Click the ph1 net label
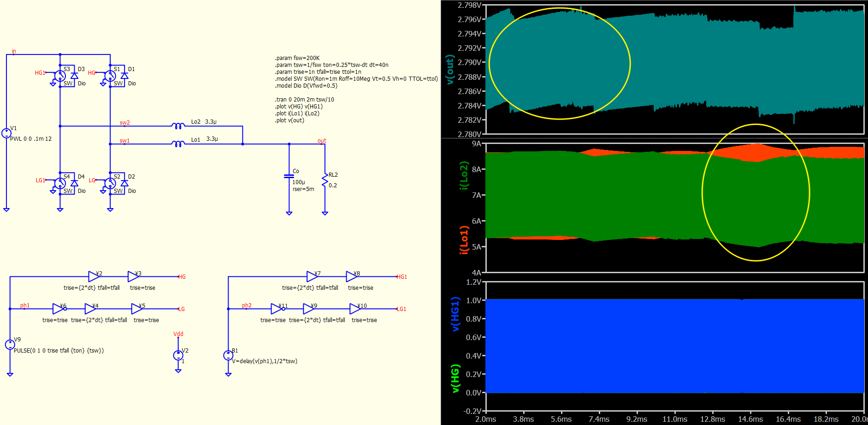 [25, 305]
